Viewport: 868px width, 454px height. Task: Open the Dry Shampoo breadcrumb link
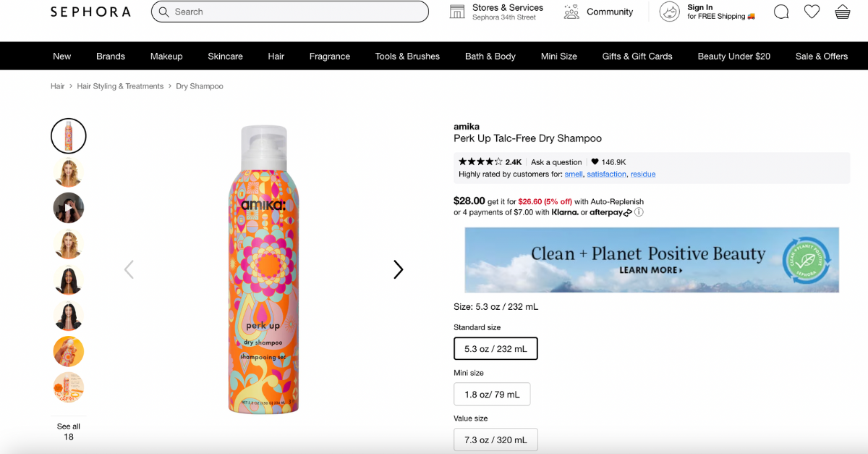click(200, 85)
